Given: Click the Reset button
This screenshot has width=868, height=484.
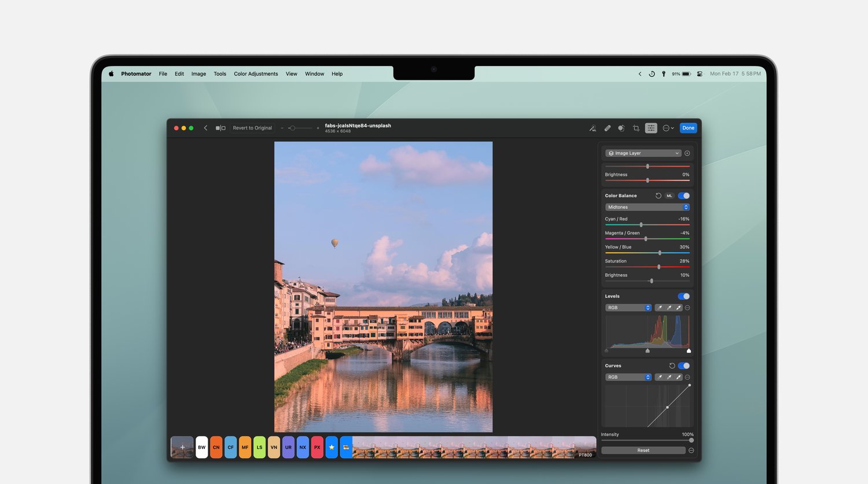Looking at the screenshot, I should point(643,450).
